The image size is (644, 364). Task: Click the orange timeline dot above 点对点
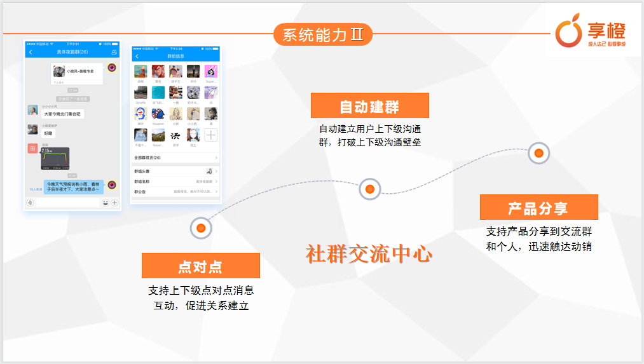point(201,228)
